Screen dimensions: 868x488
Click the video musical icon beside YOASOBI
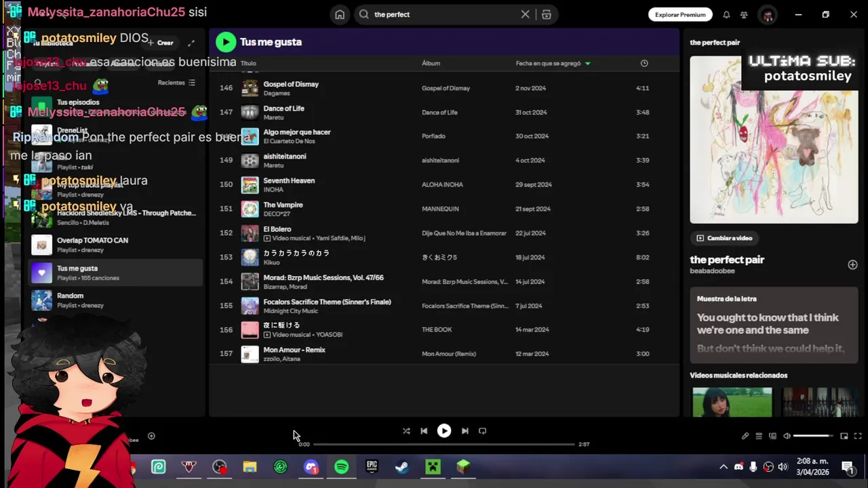tap(267, 335)
